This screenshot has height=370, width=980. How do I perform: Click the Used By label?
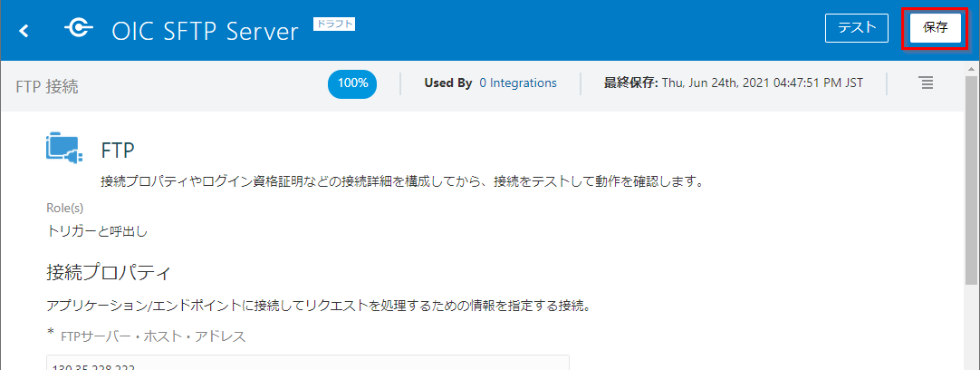click(x=448, y=83)
